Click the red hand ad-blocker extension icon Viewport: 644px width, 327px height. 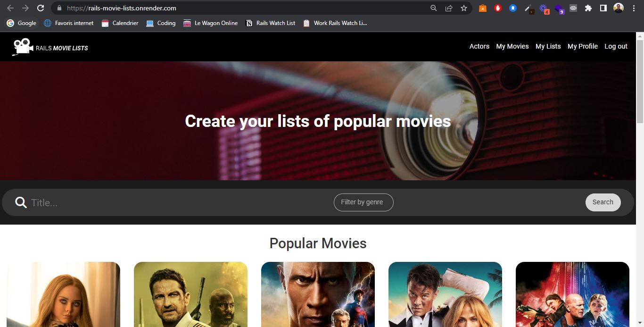click(x=498, y=8)
